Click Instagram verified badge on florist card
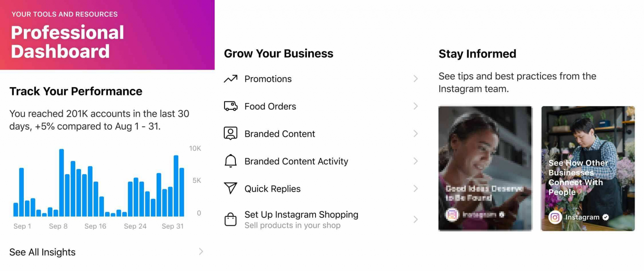The image size is (644, 271). click(606, 217)
